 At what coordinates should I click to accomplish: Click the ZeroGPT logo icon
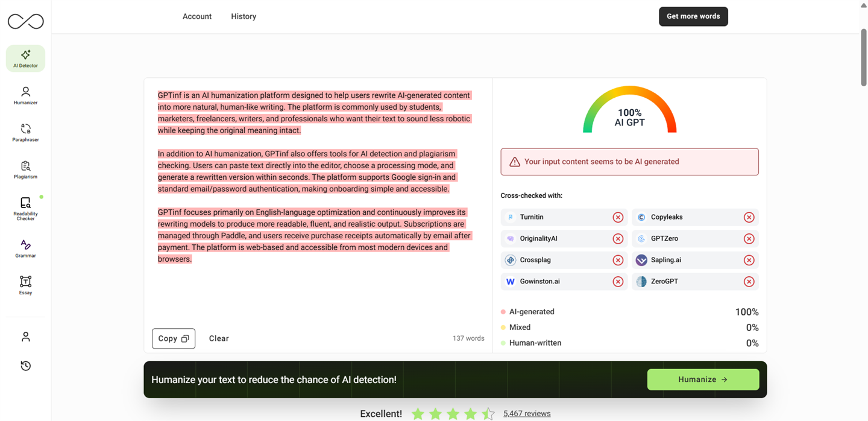coord(641,282)
